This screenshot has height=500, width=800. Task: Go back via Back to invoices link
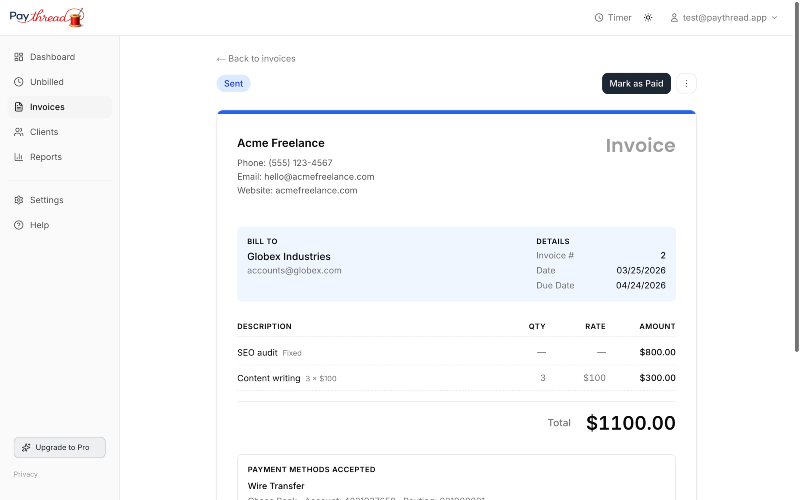(x=256, y=59)
